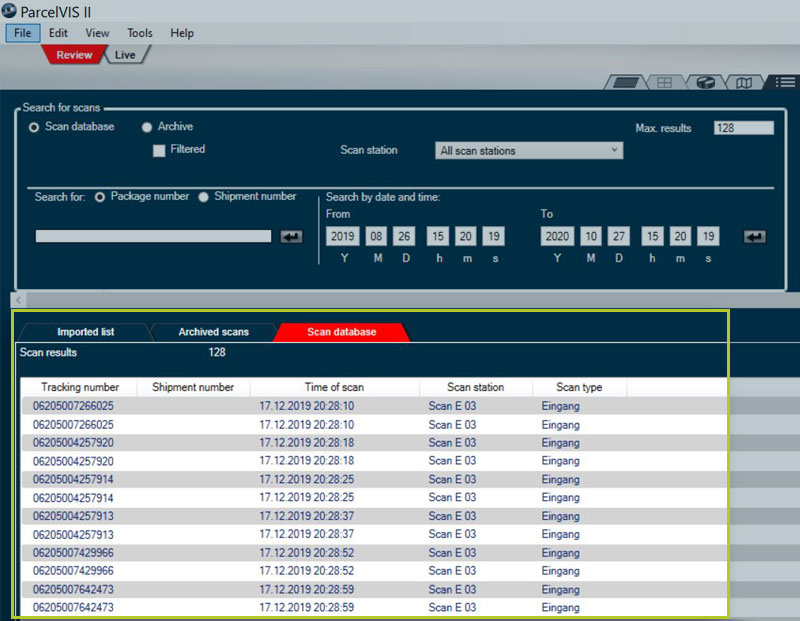Open the 3D parcel view icon

705,83
